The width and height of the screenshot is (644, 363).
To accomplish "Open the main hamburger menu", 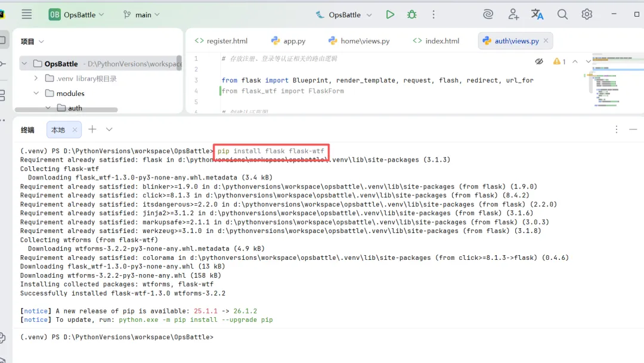I will click(x=27, y=14).
